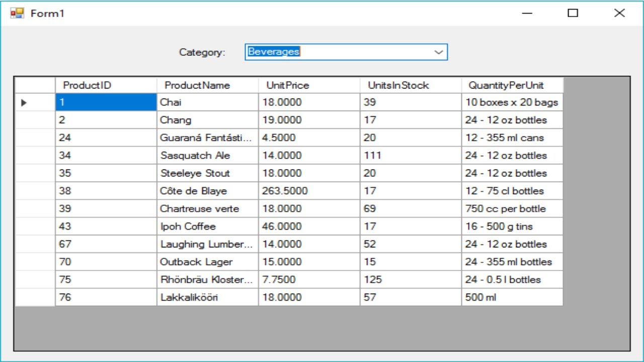
Task: Select the units in stock cell 69
Action: [x=411, y=209]
